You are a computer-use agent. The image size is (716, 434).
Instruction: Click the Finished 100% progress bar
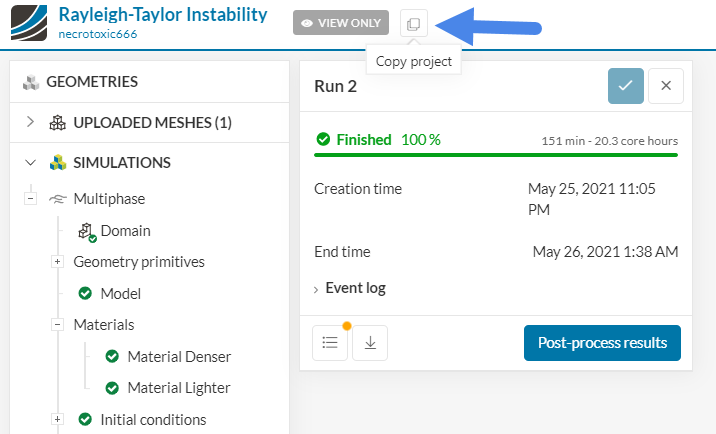point(495,154)
